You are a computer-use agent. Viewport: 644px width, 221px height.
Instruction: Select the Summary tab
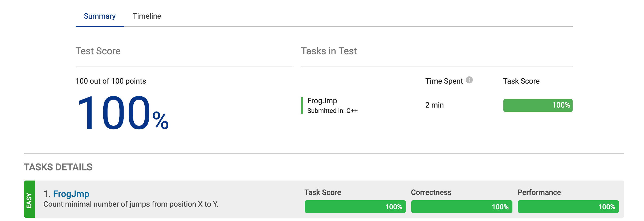click(100, 16)
